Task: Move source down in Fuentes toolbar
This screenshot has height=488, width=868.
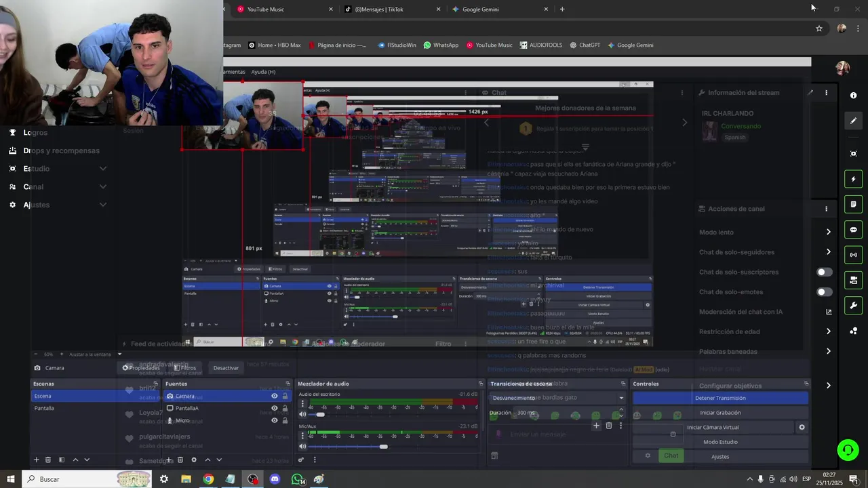Action: [x=219, y=460]
